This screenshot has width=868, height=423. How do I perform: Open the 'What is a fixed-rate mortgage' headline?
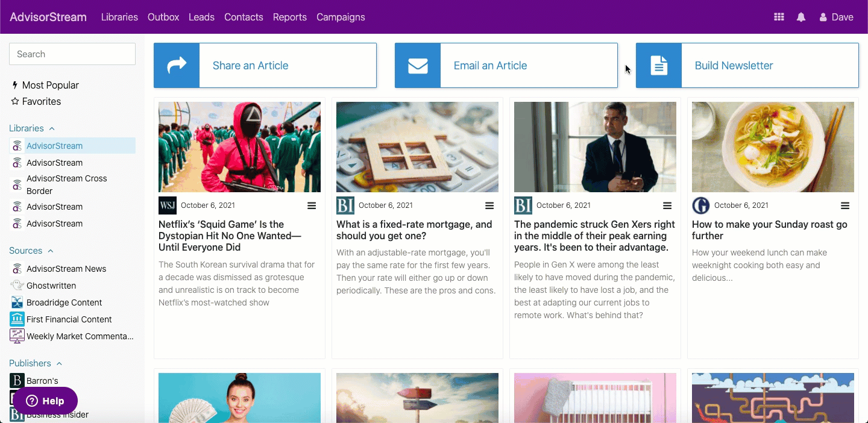point(414,230)
